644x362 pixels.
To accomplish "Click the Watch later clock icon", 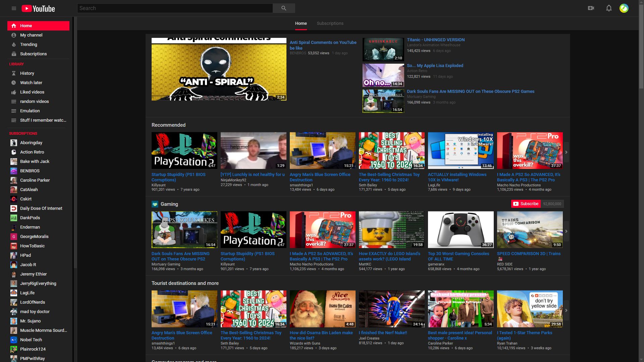I will (14, 83).
